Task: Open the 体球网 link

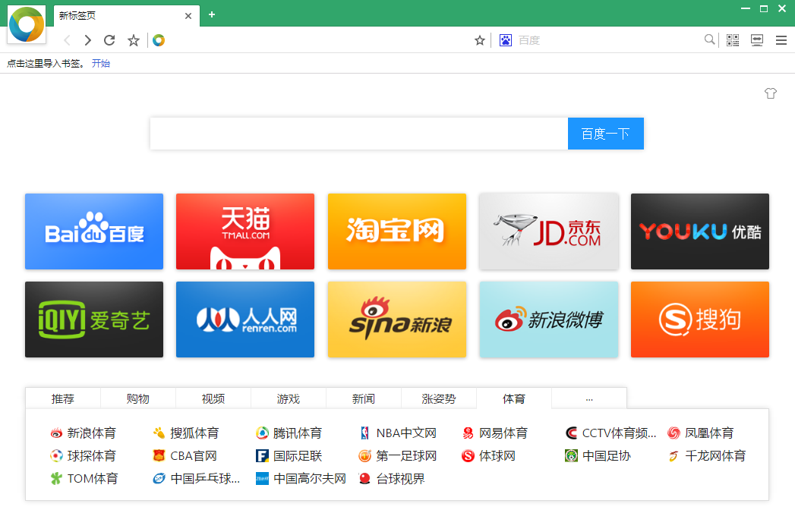Action: coord(489,456)
